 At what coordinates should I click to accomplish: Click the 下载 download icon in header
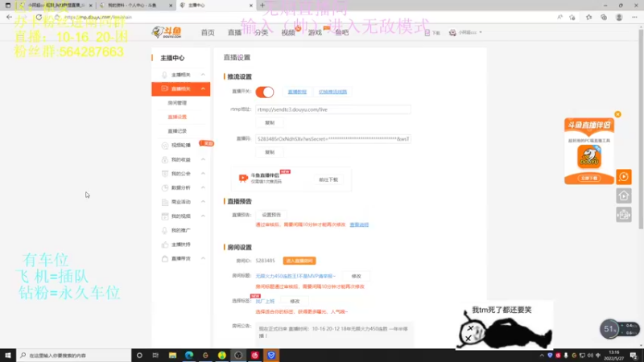click(427, 32)
